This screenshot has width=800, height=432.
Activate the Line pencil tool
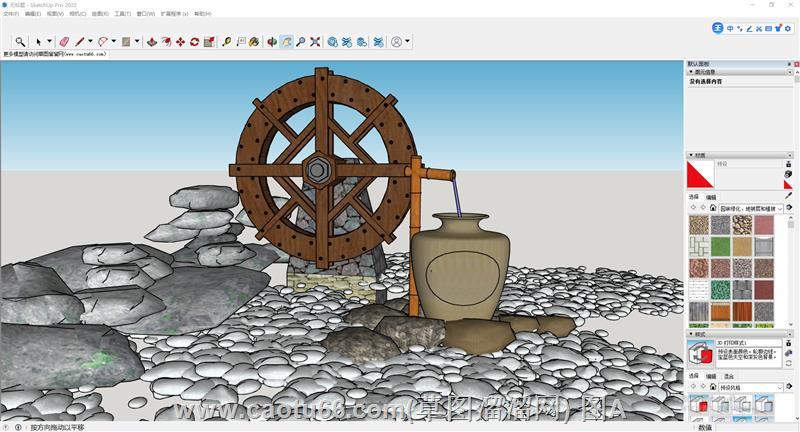point(80,42)
